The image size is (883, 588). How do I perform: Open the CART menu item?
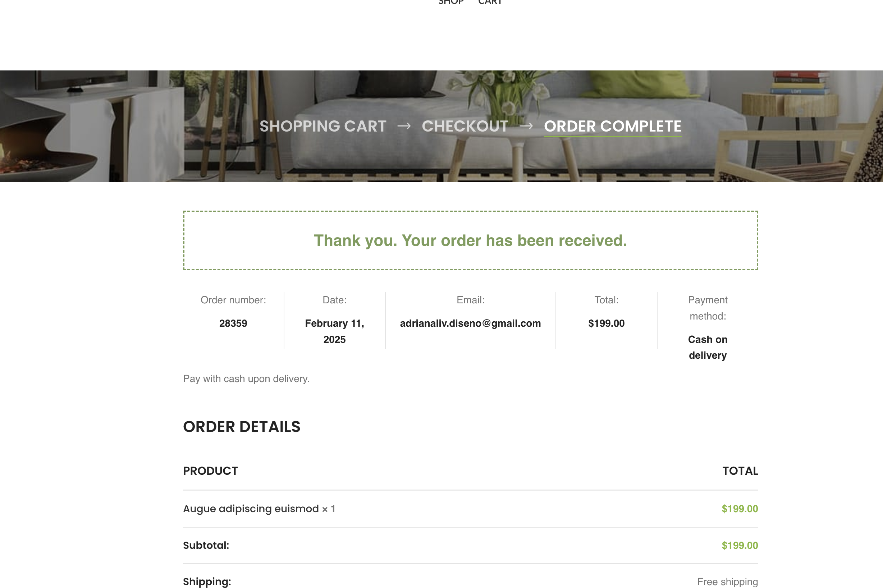point(490,2)
